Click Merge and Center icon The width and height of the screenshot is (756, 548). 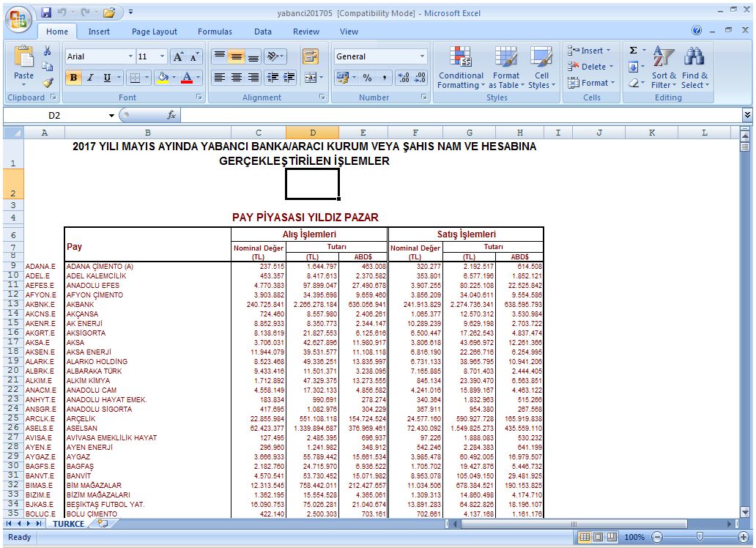pos(310,77)
